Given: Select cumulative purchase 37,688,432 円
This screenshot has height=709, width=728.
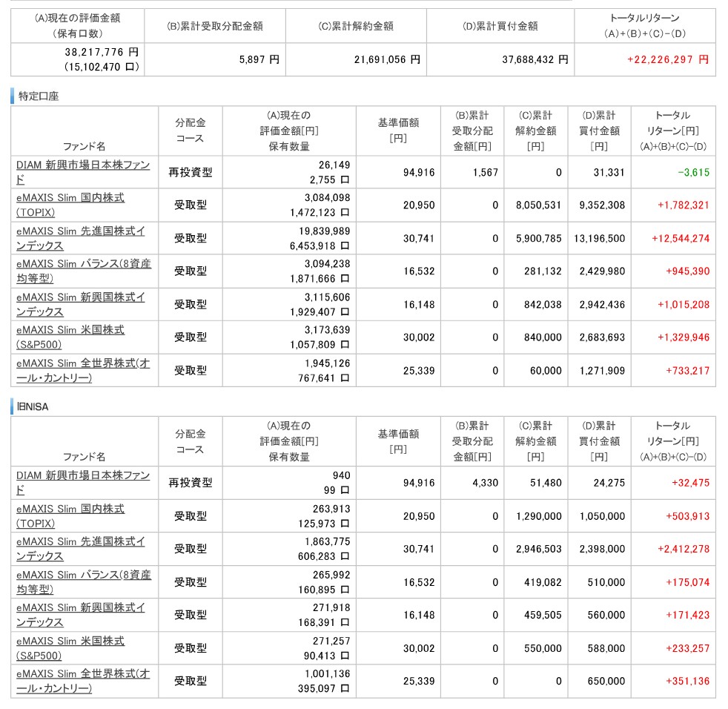Looking at the screenshot, I should pos(535,59).
